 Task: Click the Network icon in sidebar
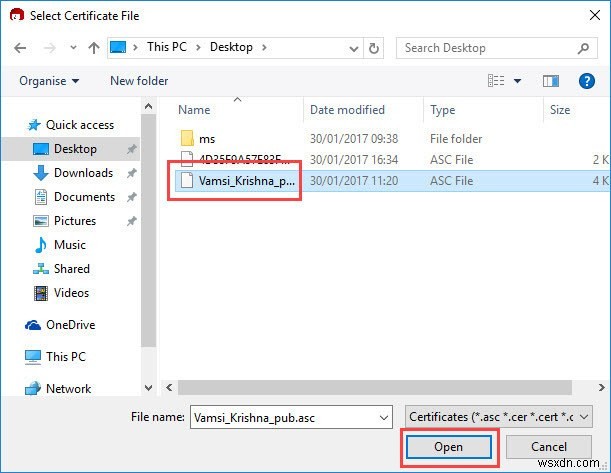pyautogui.click(x=33, y=388)
